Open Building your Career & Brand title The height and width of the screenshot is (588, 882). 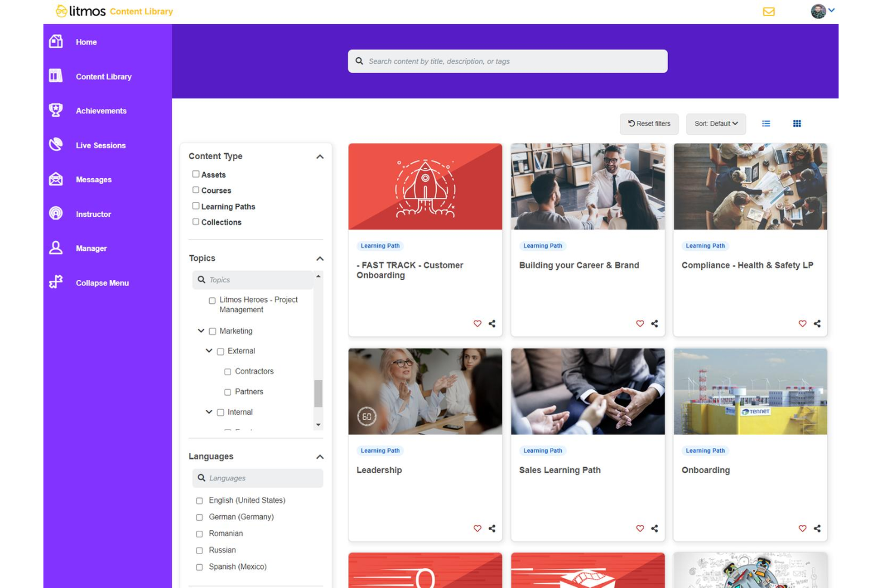pos(579,265)
